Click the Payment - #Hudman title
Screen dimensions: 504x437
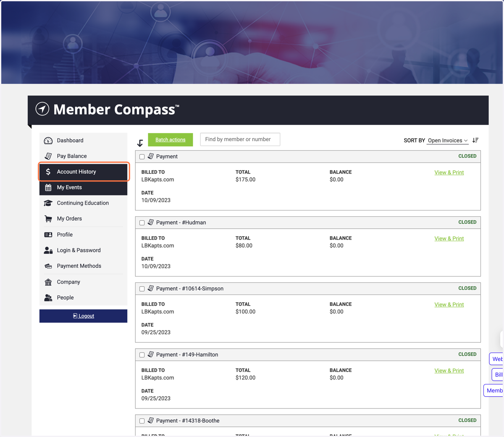tap(181, 222)
